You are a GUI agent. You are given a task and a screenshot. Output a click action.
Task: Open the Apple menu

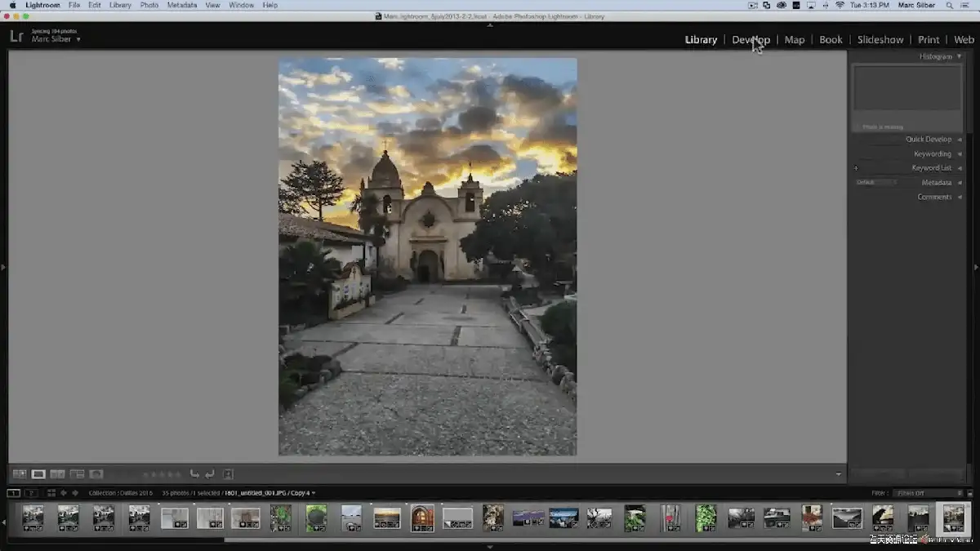(12, 5)
